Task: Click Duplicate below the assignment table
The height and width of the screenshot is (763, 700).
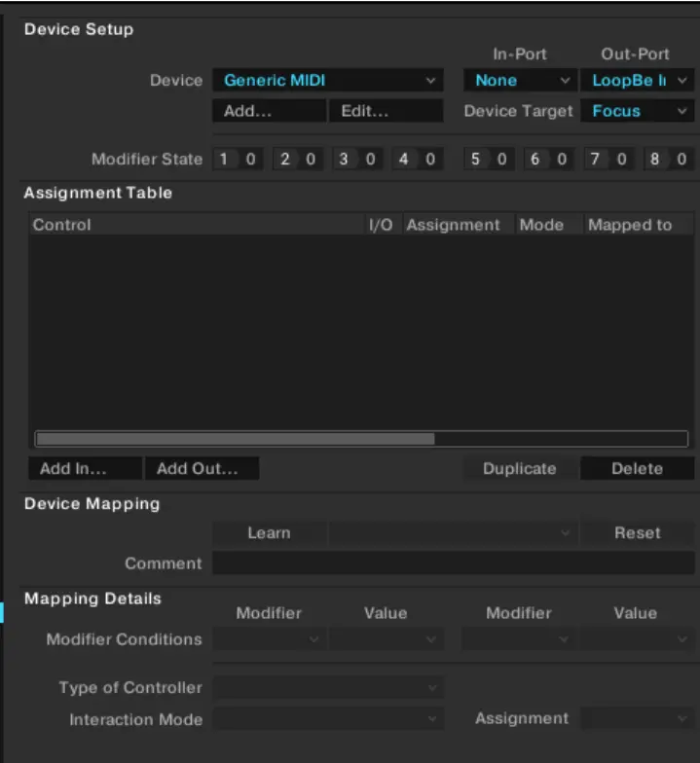Action: pyautogui.click(x=520, y=468)
